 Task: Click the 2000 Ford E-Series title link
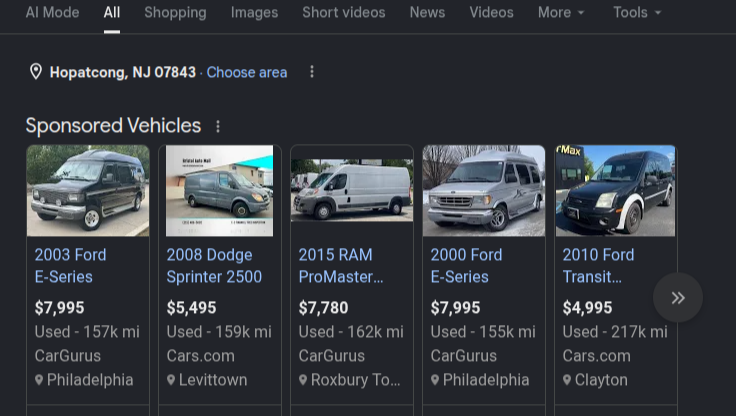coord(466,266)
